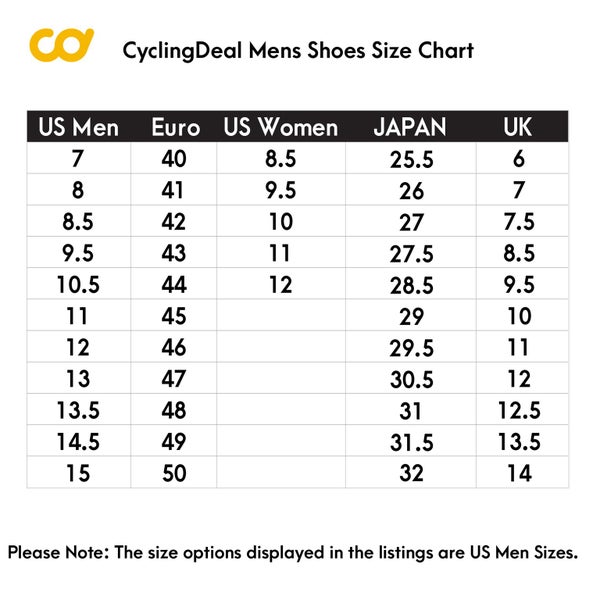Click the CyclingDeal Mens Shoes Size Chart title
Image resolution: width=600 pixels, height=600 pixels.
(x=297, y=50)
